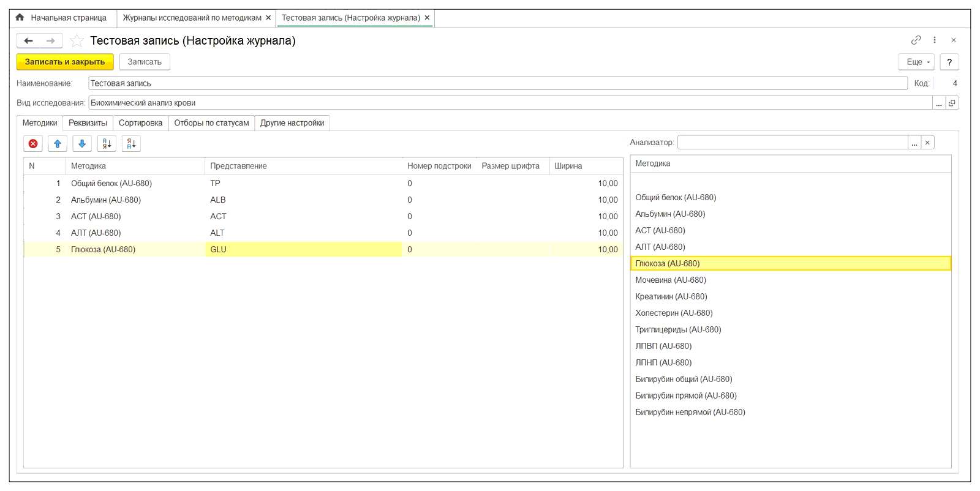This screenshot has height=491, width=980.
Task: Click the GLU representation cell
Action: [304, 250]
